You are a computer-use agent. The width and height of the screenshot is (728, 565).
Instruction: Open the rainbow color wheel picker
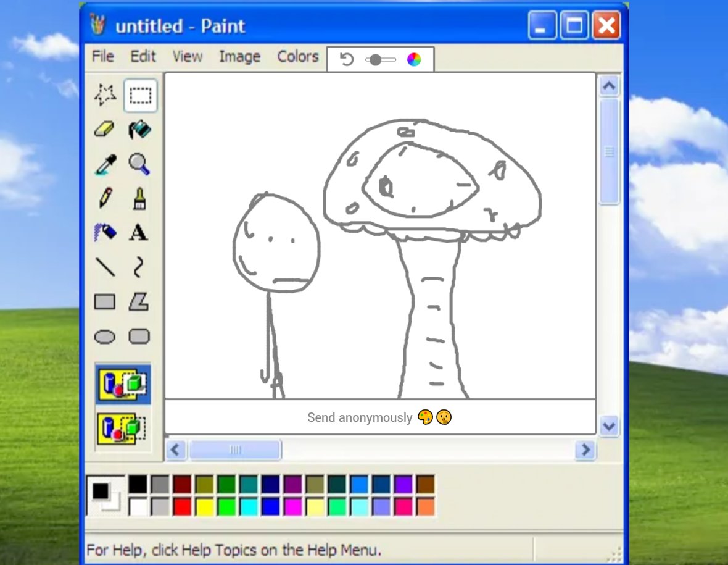pos(414,59)
